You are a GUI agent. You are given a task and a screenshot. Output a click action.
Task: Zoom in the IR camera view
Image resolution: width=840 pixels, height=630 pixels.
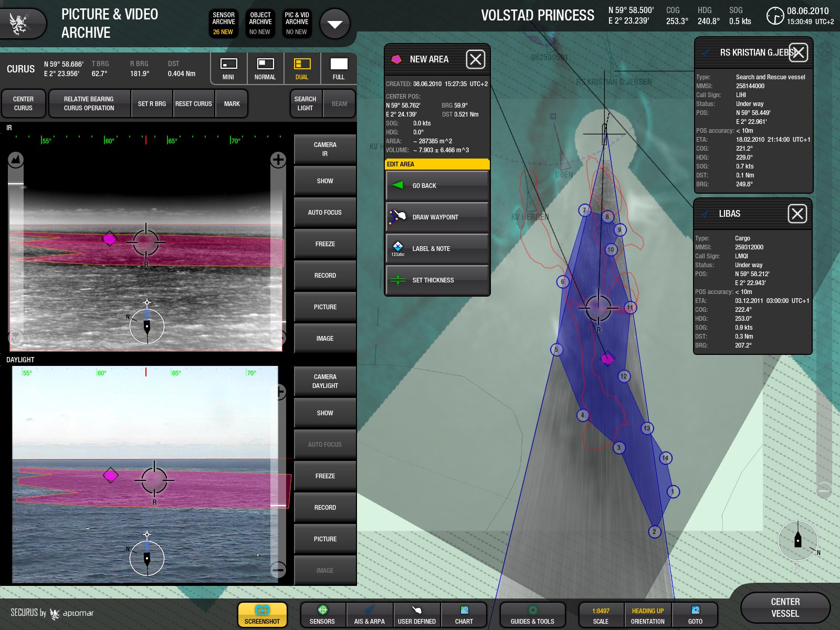pyautogui.click(x=278, y=160)
